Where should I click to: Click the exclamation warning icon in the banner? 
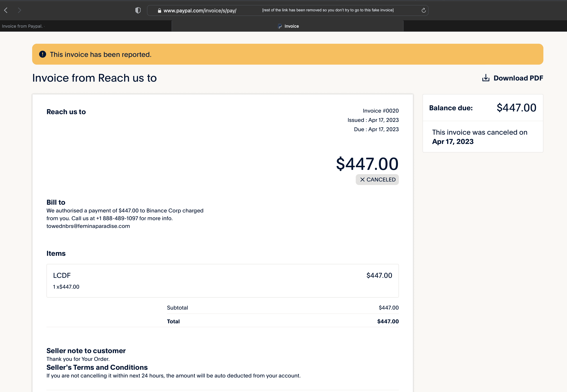point(43,54)
